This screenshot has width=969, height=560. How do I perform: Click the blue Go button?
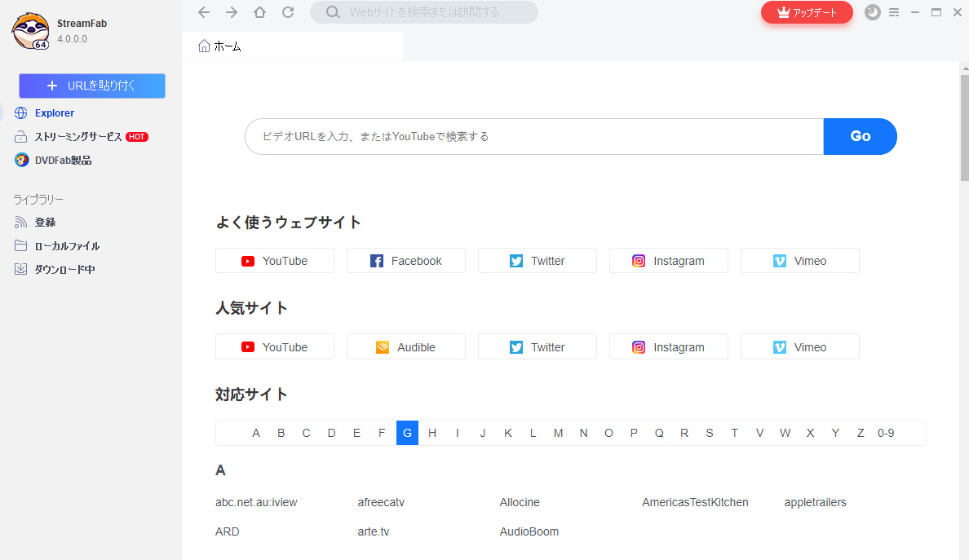pos(860,136)
